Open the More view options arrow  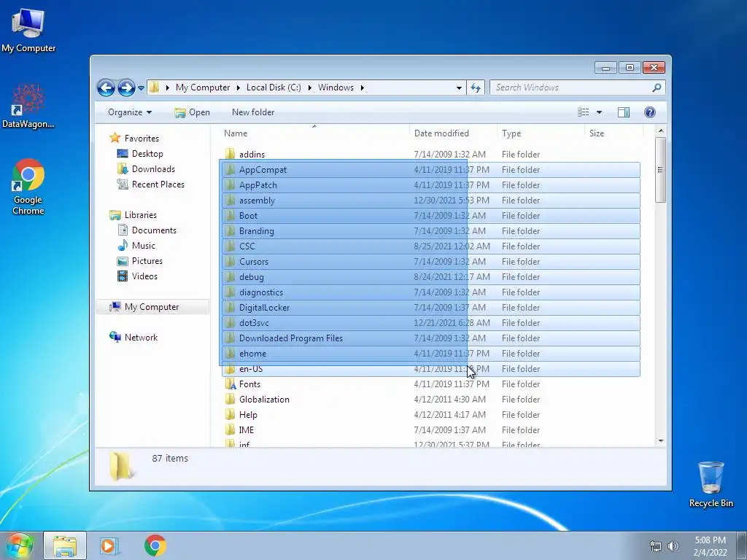pos(600,112)
